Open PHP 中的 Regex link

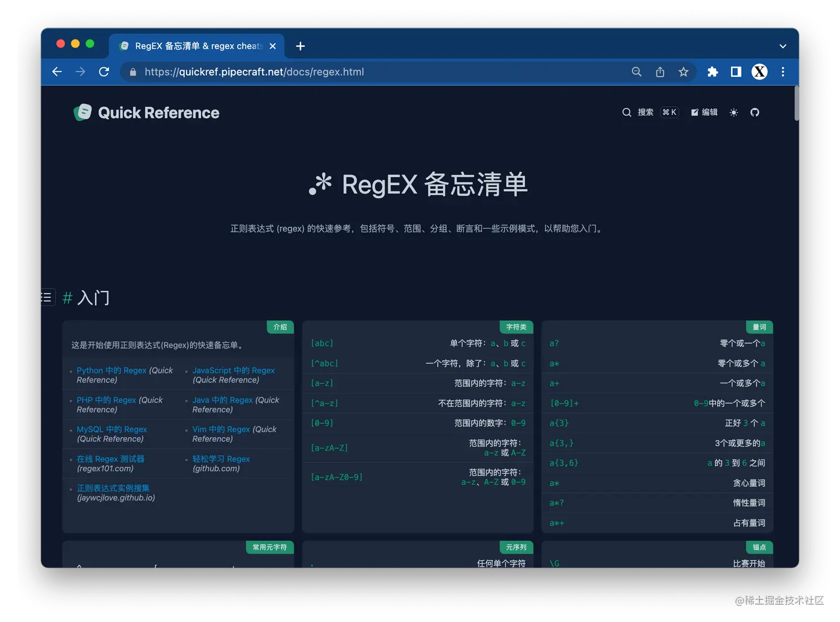click(x=106, y=400)
